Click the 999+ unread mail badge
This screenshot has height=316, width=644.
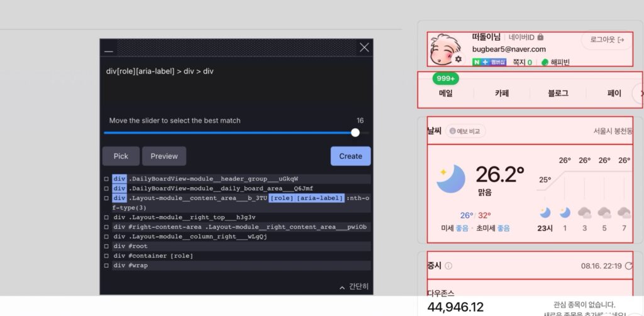(x=446, y=79)
